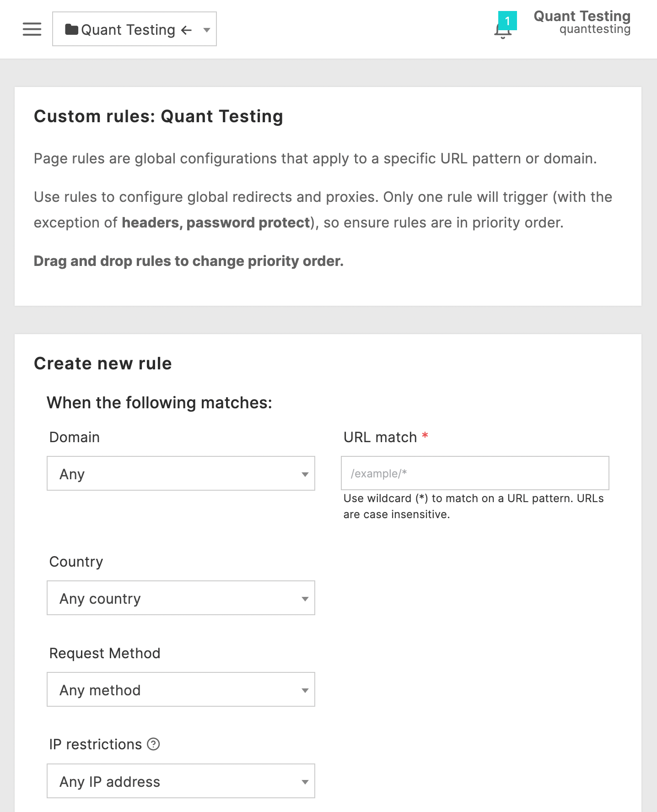Click the Domain dropdown caret arrow

click(x=304, y=474)
